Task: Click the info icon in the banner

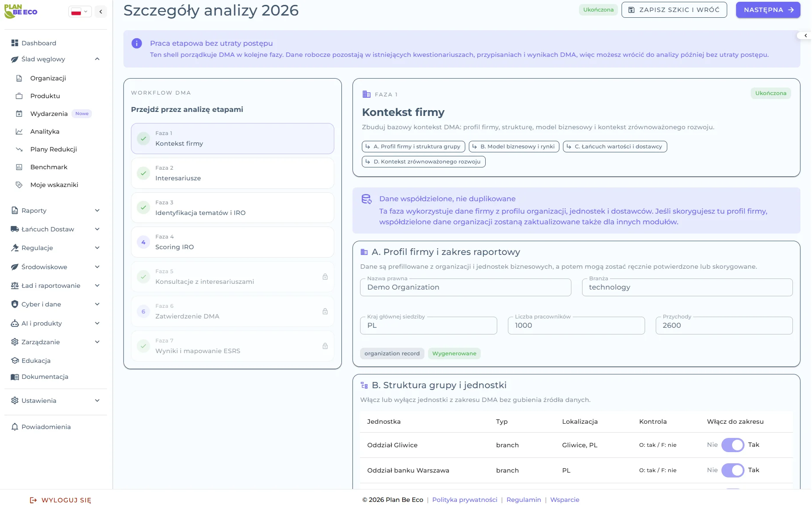Action: [x=137, y=44]
